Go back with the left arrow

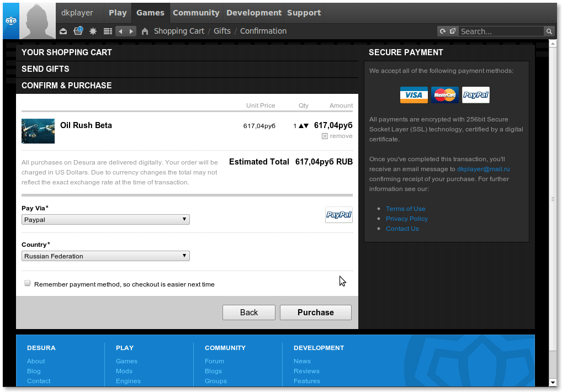pos(121,31)
